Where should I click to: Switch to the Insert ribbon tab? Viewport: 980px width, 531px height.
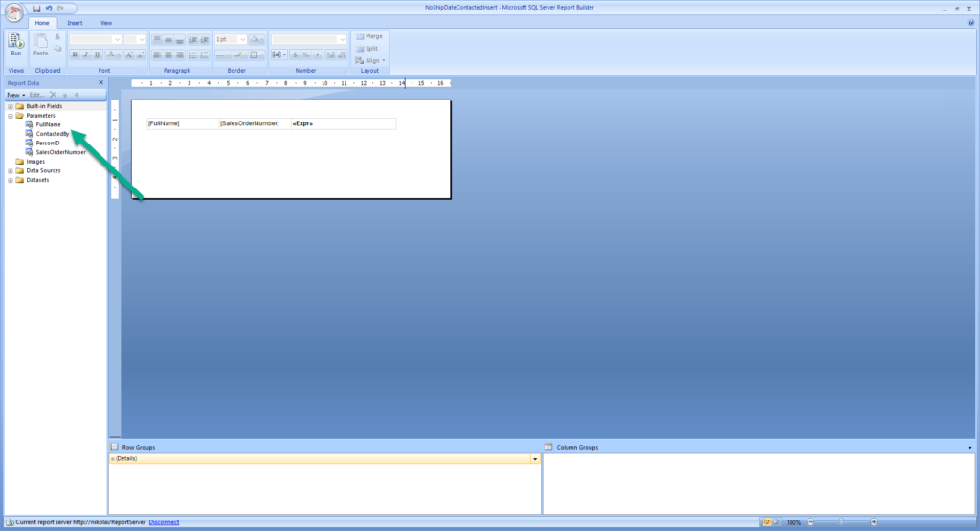coord(75,23)
